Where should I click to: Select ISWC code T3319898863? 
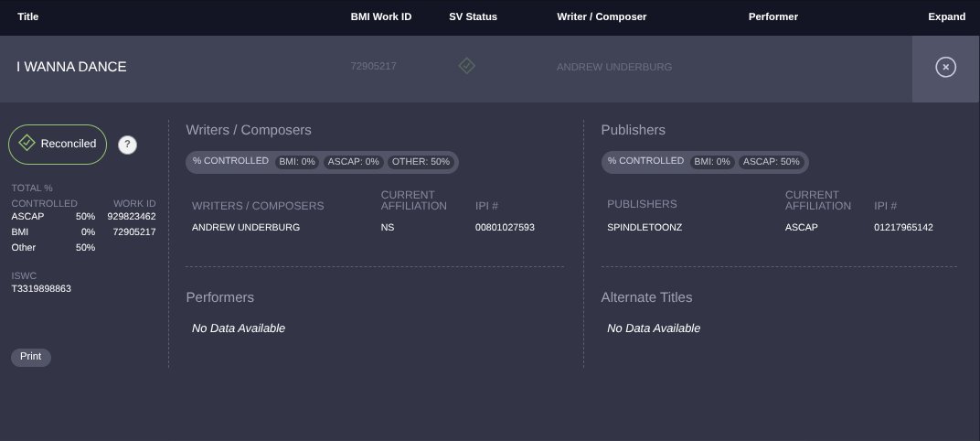[x=41, y=289]
